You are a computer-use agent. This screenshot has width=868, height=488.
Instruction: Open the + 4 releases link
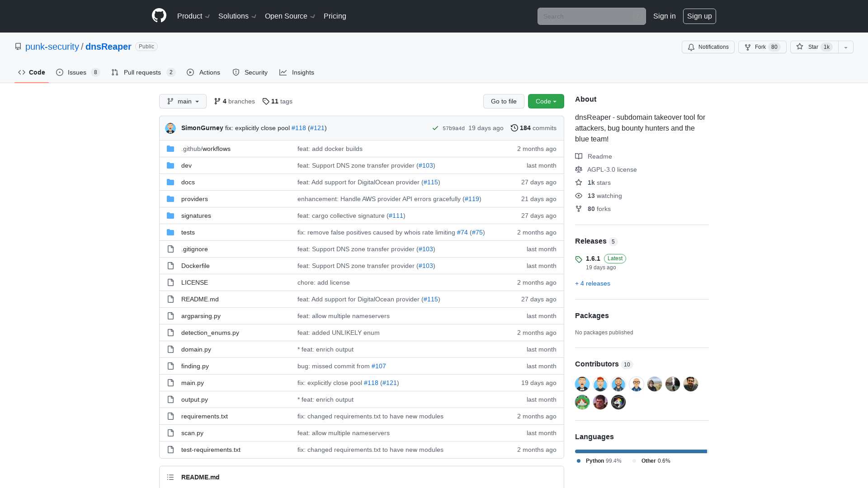tap(592, 283)
